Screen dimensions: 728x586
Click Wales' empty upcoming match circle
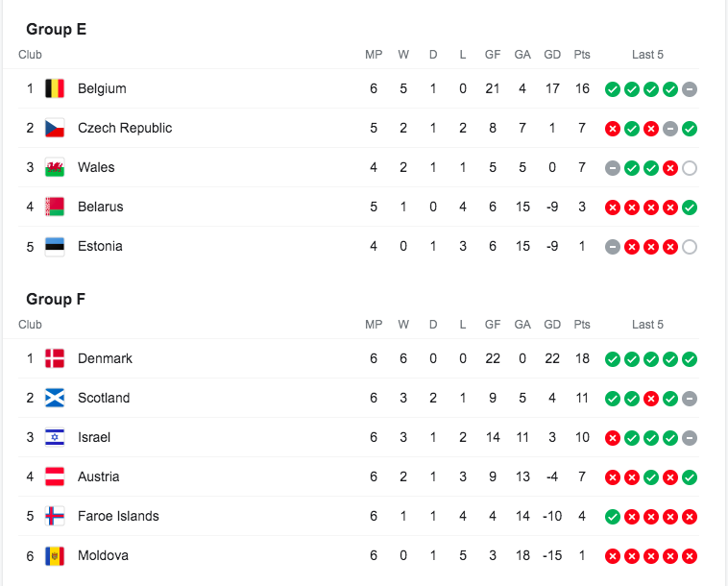[x=690, y=168]
